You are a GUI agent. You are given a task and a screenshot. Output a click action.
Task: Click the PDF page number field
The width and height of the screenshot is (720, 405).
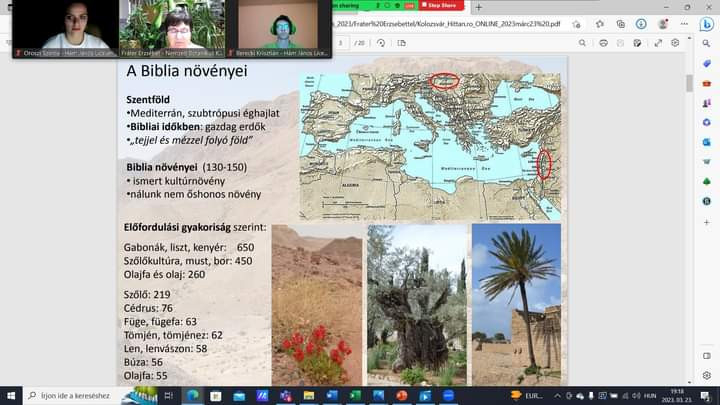341,43
